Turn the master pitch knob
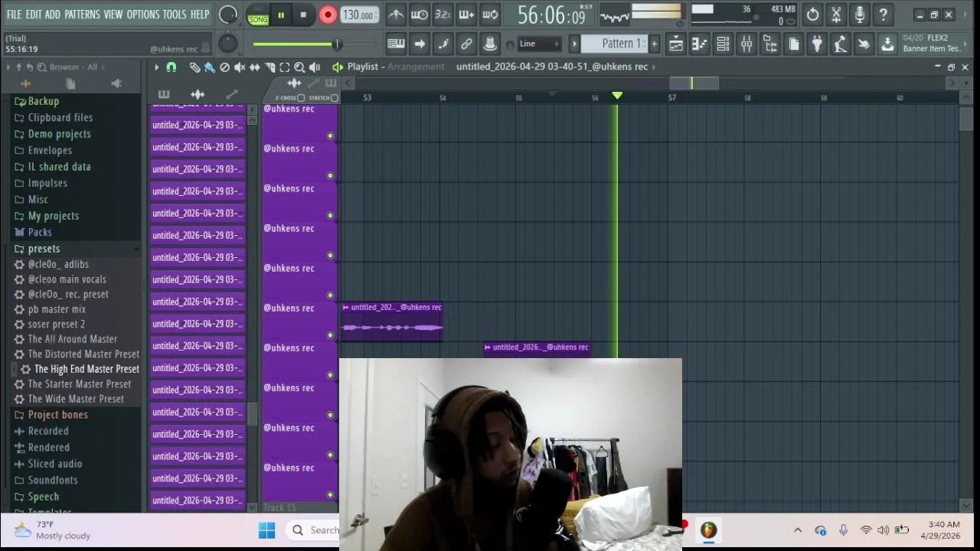 tap(227, 44)
